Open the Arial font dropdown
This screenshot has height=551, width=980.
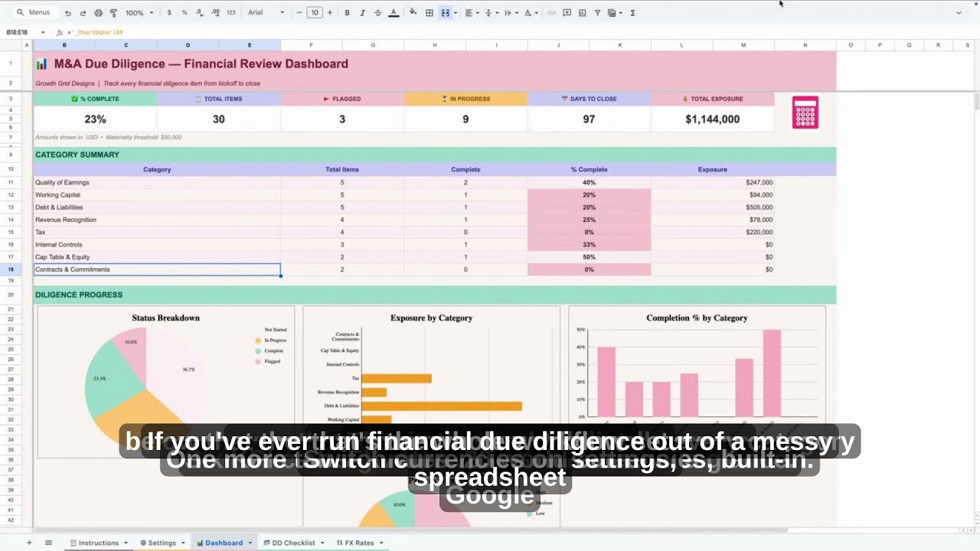[266, 13]
